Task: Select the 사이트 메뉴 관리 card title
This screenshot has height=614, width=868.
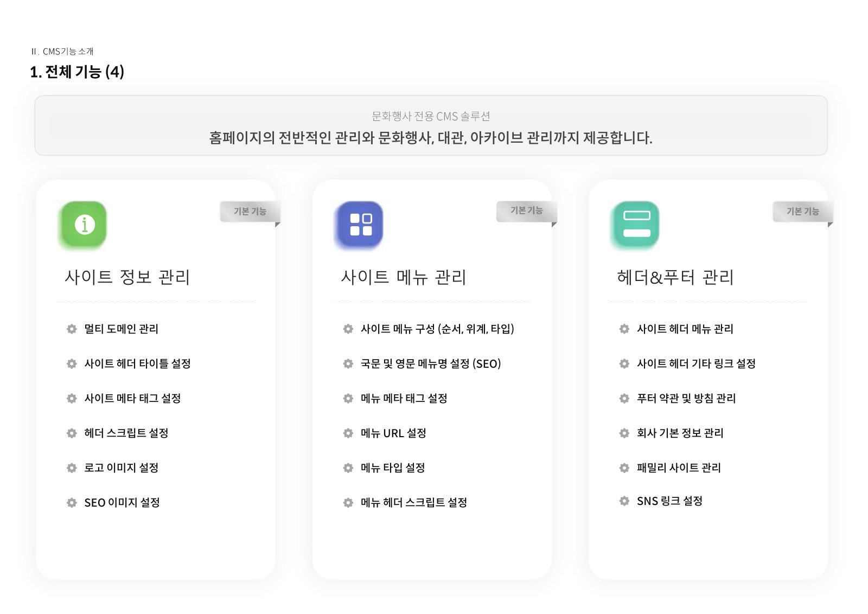Action: point(404,277)
